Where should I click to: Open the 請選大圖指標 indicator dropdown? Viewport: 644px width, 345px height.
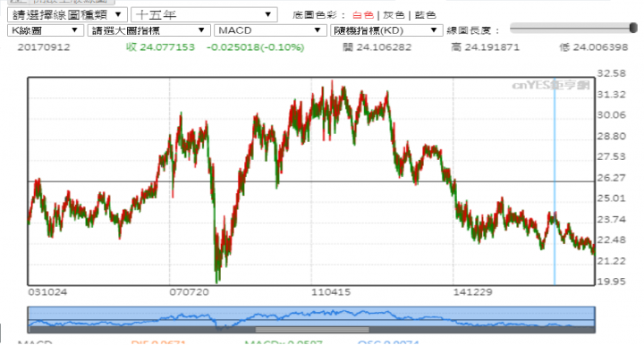point(148,30)
